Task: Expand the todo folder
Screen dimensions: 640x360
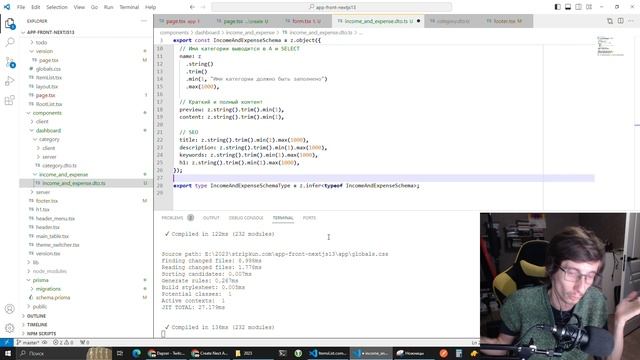Action: click(x=86, y=42)
